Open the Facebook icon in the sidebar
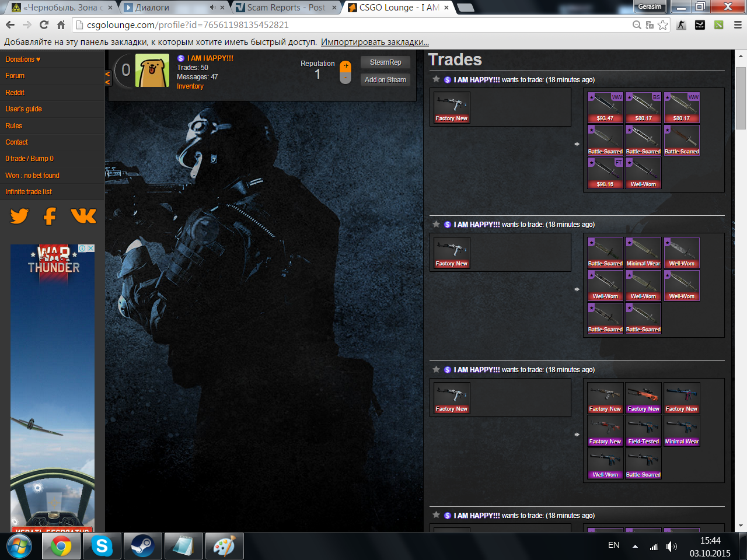 tap(50, 216)
